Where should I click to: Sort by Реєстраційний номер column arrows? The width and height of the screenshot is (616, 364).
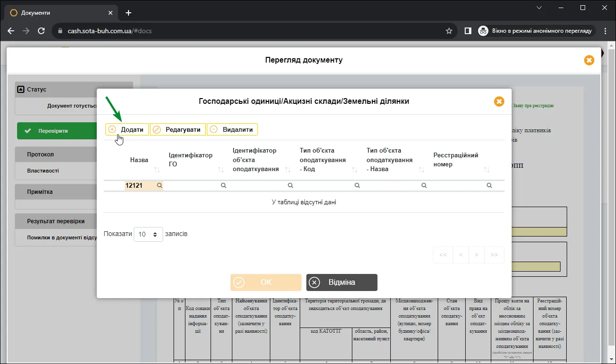[487, 169]
